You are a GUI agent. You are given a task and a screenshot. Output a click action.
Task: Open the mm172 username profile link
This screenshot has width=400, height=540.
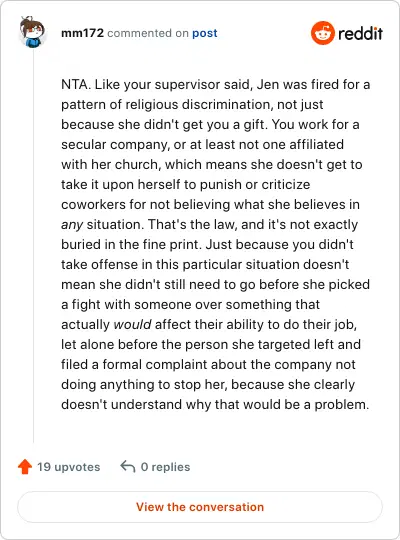[82, 33]
